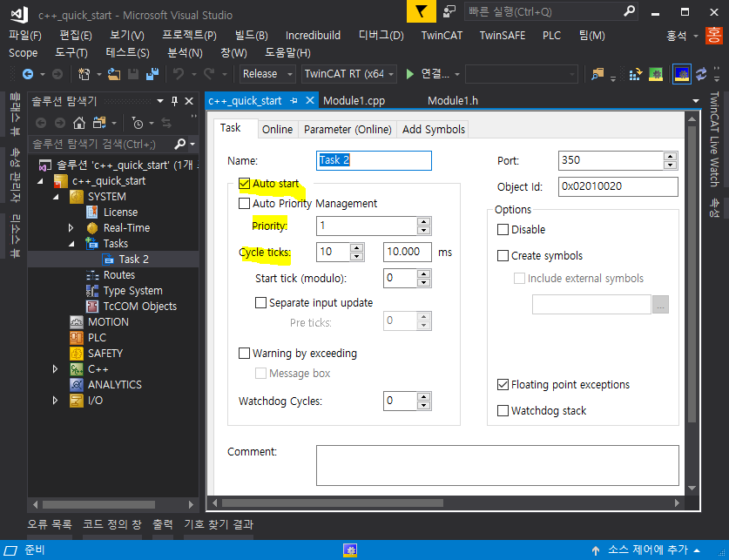Enable Auto Priority Management
The height and width of the screenshot is (560, 729).
point(244,204)
